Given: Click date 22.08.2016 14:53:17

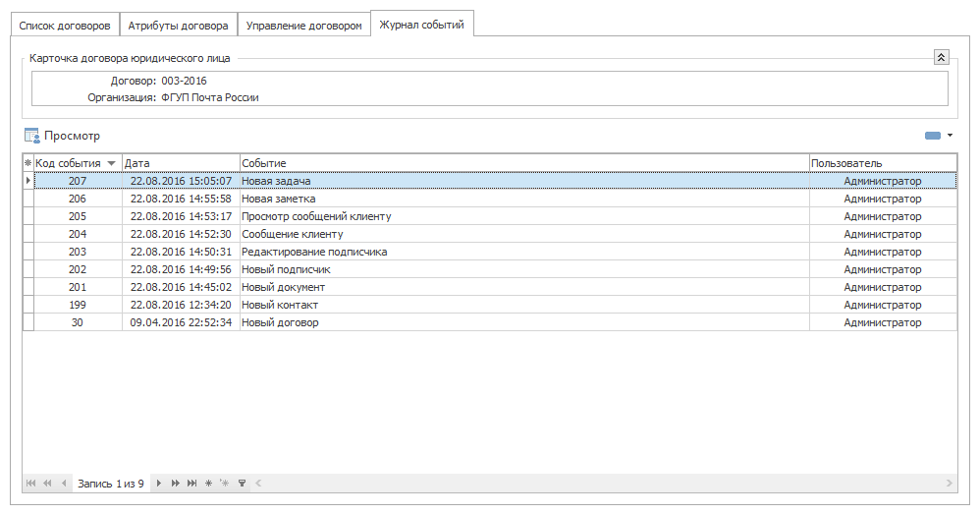Looking at the screenshot, I should click(x=181, y=216).
